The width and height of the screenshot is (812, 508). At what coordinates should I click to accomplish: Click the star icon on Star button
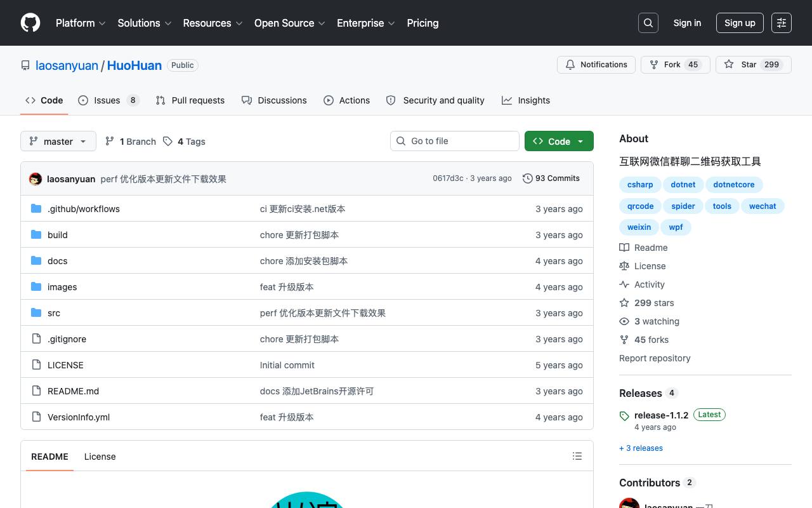pos(729,65)
